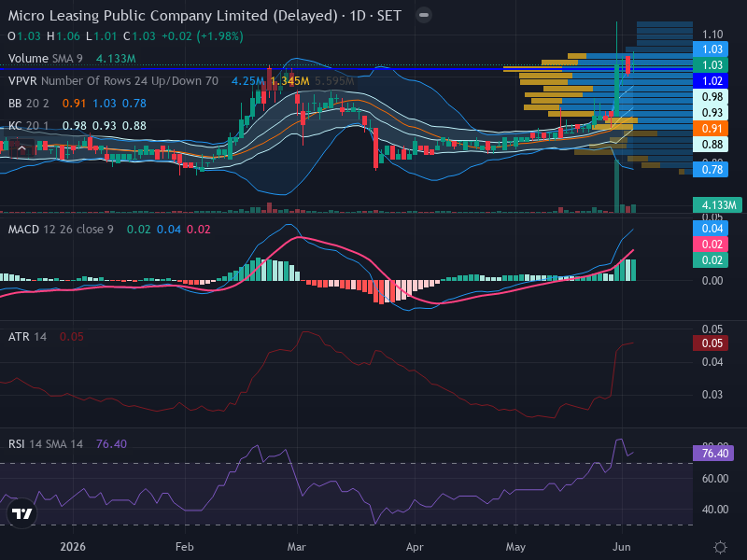Click the 60.00 RSI scale label
The width and height of the screenshot is (747, 560).
[x=715, y=479]
